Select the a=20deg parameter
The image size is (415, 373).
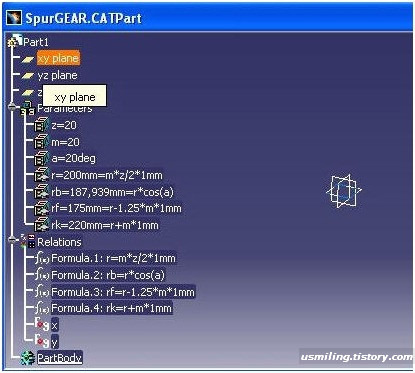[x=73, y=158]
